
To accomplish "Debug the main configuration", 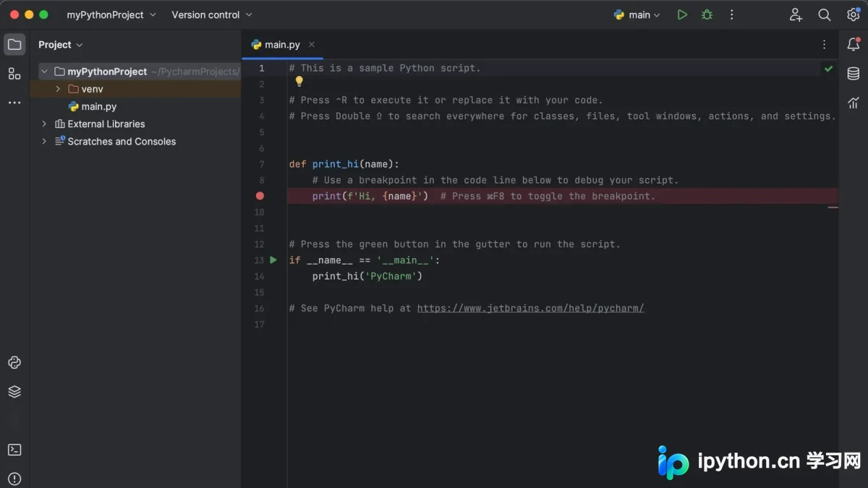I will coord(707,14).
